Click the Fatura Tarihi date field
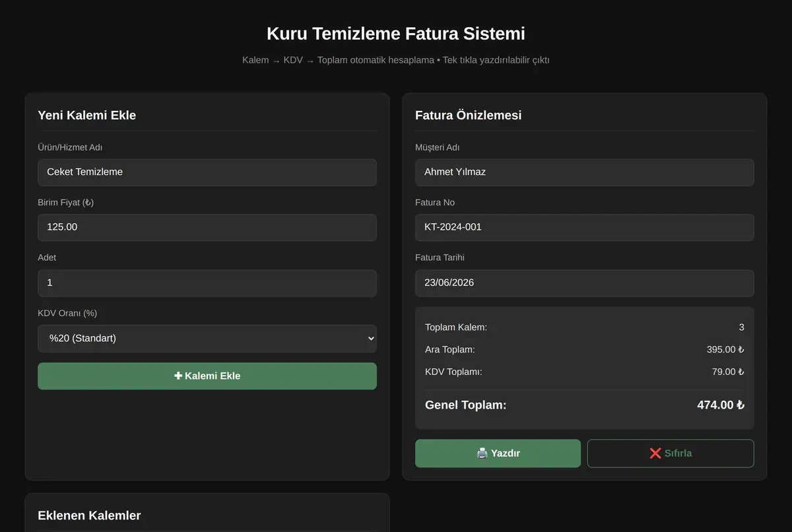The width and height of the screenshot is (792, 532). (x=585, y=283)
